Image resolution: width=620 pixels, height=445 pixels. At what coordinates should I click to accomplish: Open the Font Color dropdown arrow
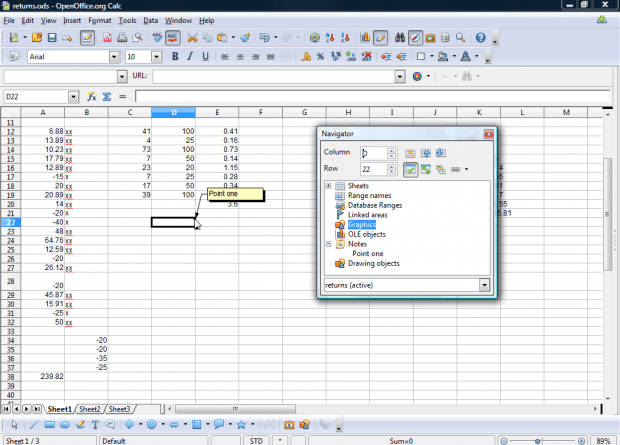click(476, 56)
